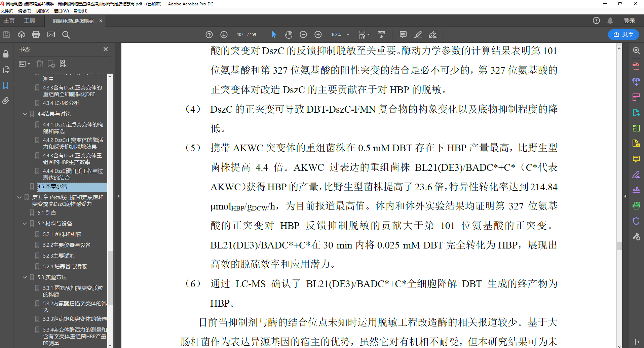Activate the Hand pan tool
This screenshot has height=348, width=644.
289,35
